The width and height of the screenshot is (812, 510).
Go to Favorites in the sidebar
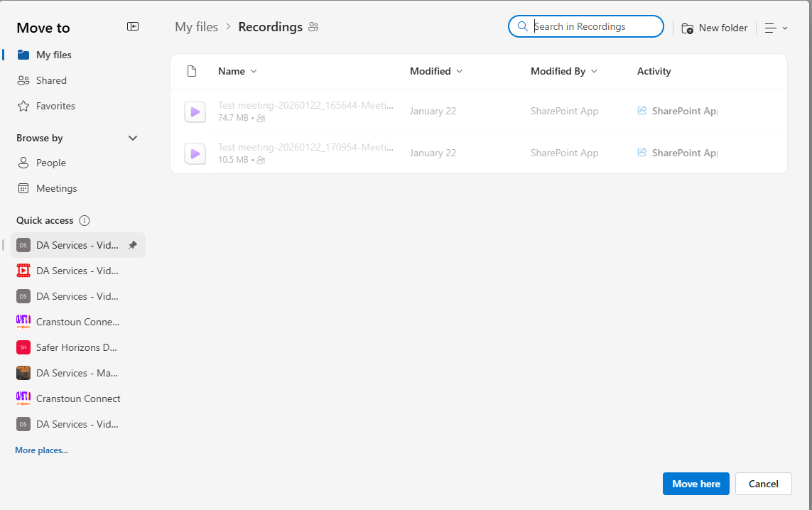tap(55, 106)
